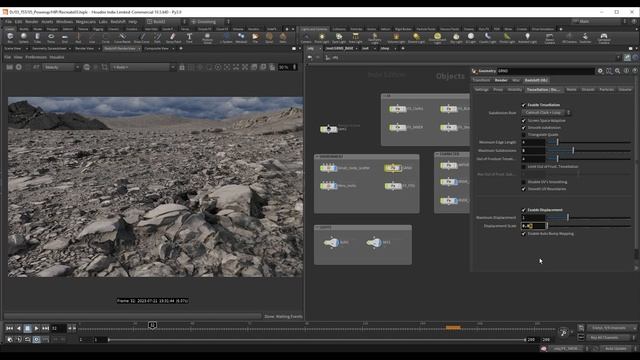Viewport: 640px width, 360px height.
Task: Toggle Smooth UV Boundaries checkbox
Action: 524,189
